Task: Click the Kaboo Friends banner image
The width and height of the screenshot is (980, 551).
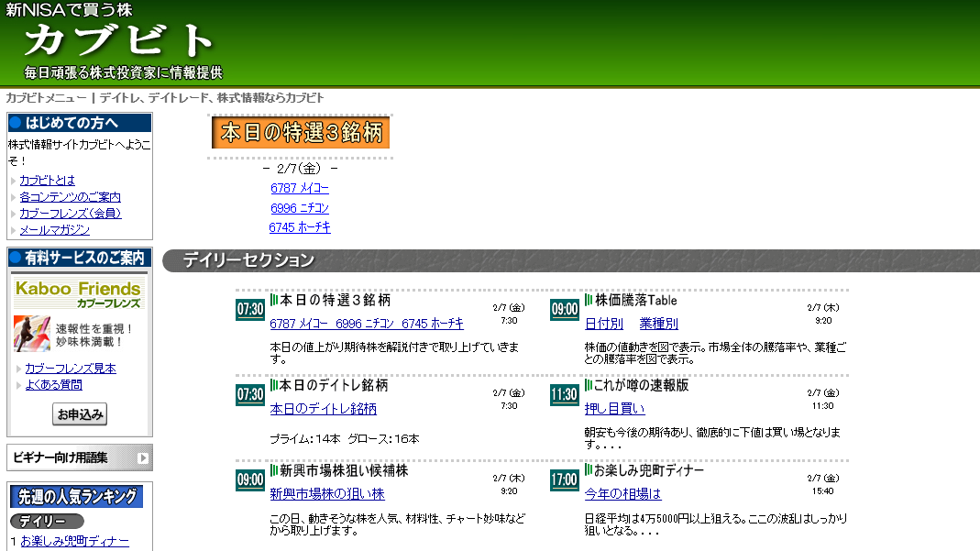Action: [79, 294]
